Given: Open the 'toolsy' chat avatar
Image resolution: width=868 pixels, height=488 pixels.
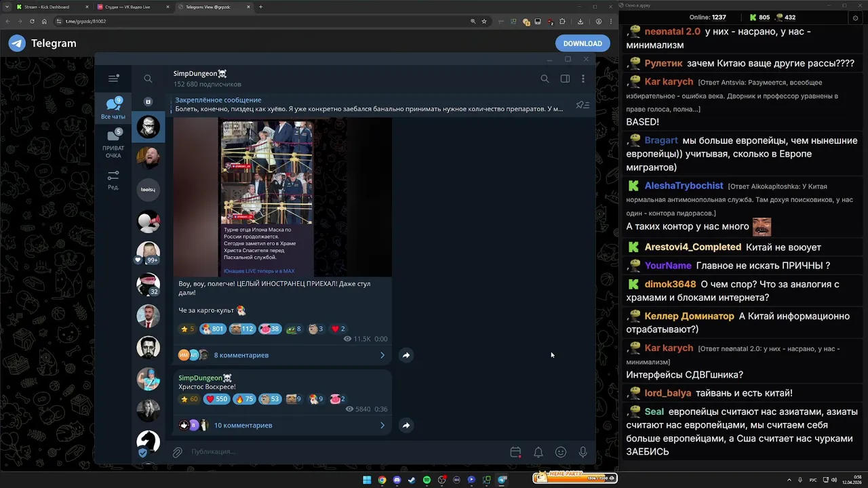Looking at the screenshot, I should (148, 190).
